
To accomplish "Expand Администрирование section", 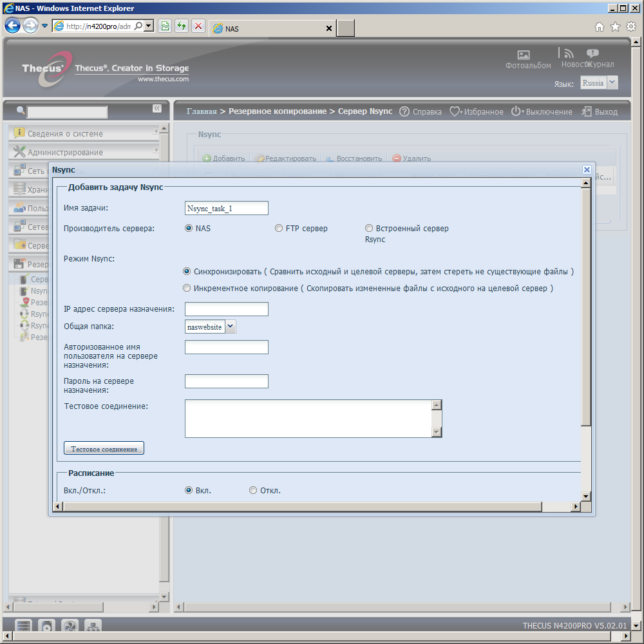I will pos(84,152).
